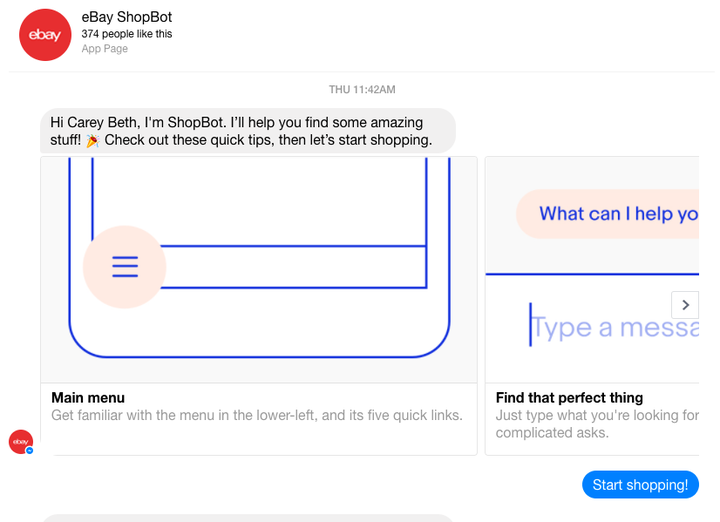Screen dimensions: 720x522
Task: Click the What can I help illustration bubble
Action: coord(608,214)
